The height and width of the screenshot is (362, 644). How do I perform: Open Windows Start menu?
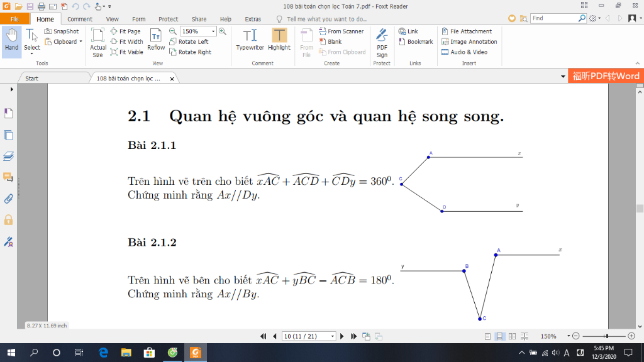11,353
